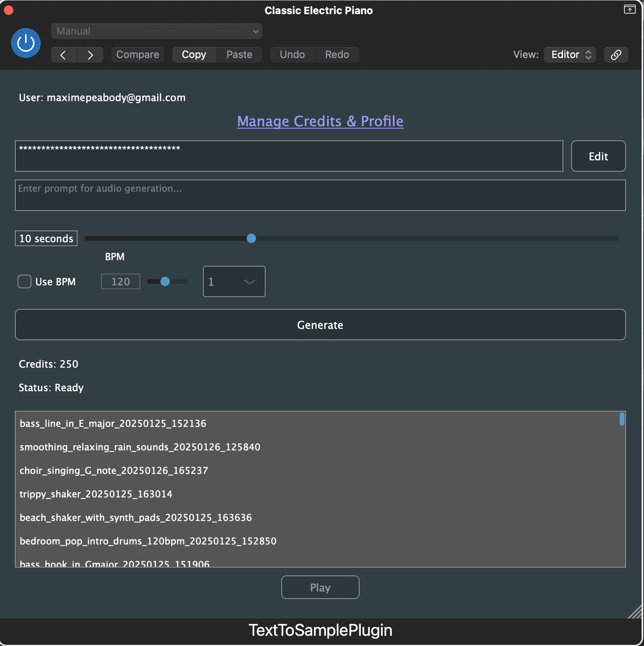Select the trippy_shaker sample in list
The image size is (644, 646).
point(96,494)
